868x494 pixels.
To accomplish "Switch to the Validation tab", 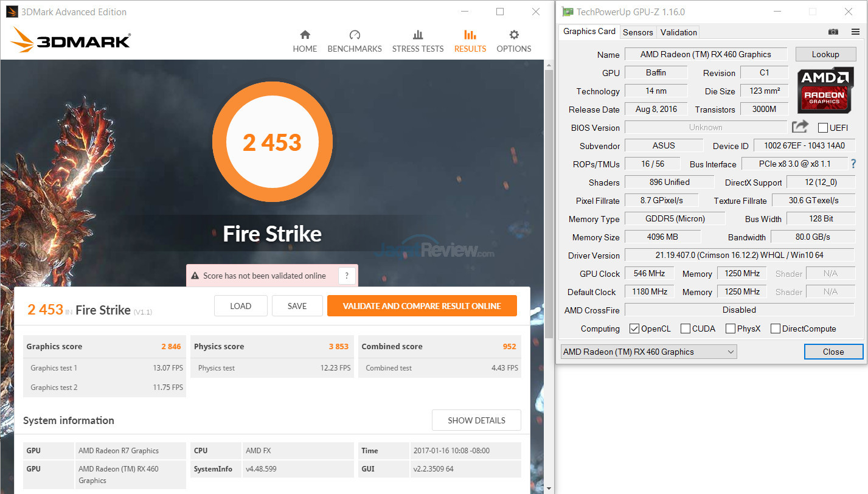I will [679, 32].
